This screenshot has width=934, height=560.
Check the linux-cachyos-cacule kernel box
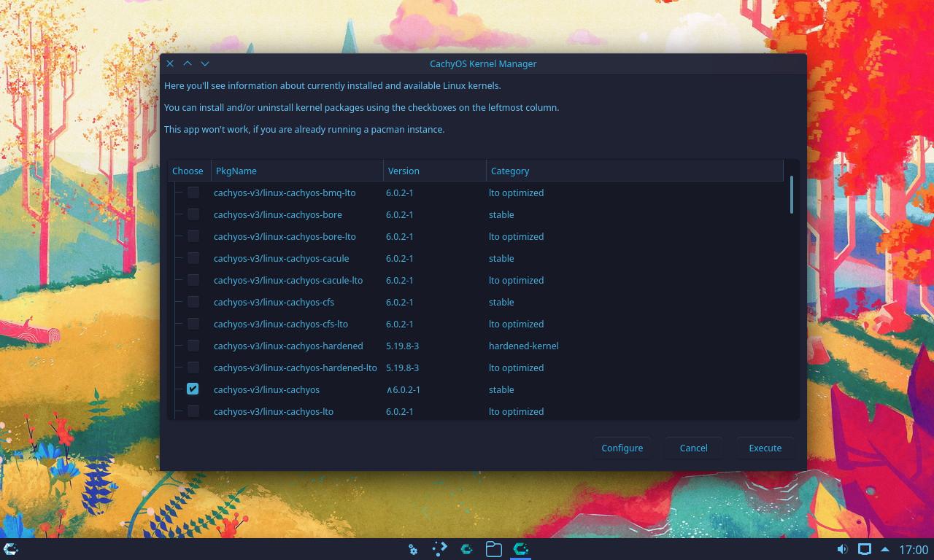pos(193,258)
